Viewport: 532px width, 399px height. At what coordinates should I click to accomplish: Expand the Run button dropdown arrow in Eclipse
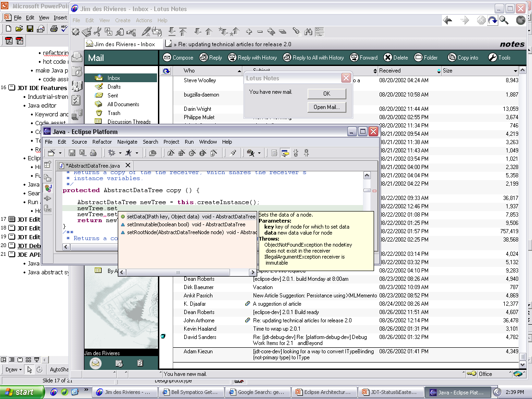(x=137, y=153)
